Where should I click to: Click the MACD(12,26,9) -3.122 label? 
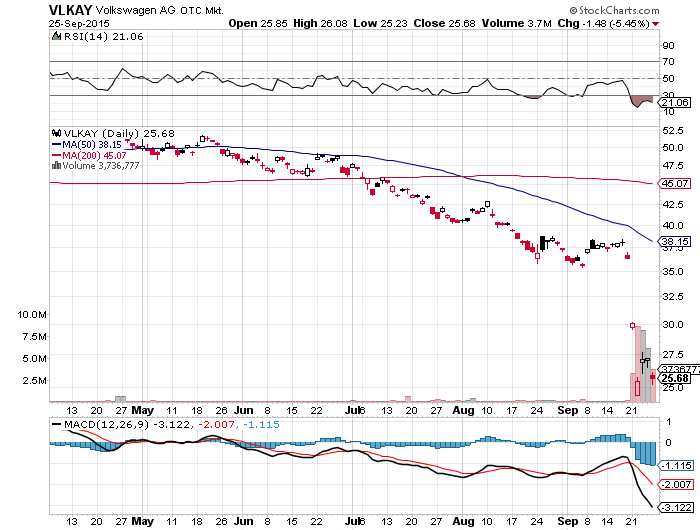click(x=121, y=424)
